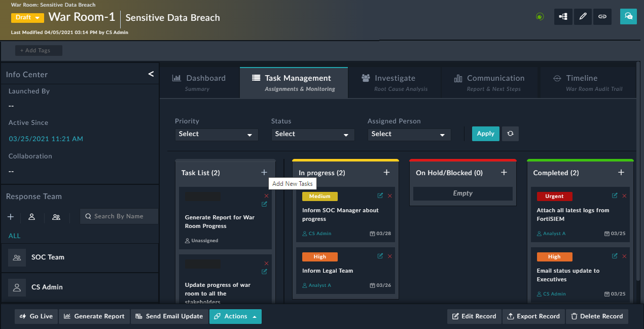Viewport: 644px width, 329px height.
Task: Open the Status dropdown filter
Action: [312, 134]
